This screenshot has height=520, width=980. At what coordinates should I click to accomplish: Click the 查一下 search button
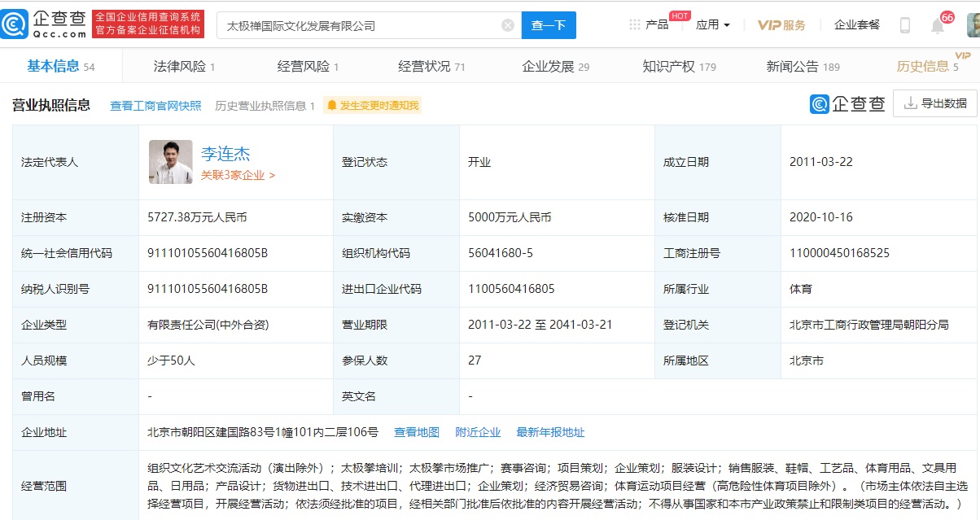pyautogui.click(x=549, y=25)
